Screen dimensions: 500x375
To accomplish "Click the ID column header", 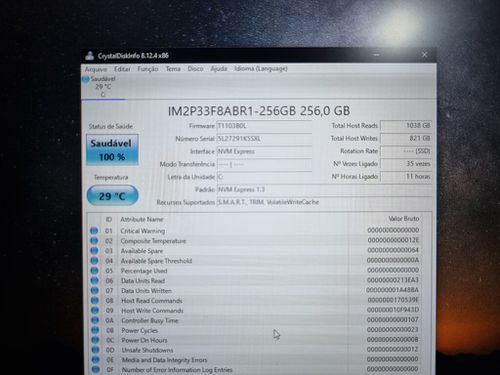I will point(109,219).
